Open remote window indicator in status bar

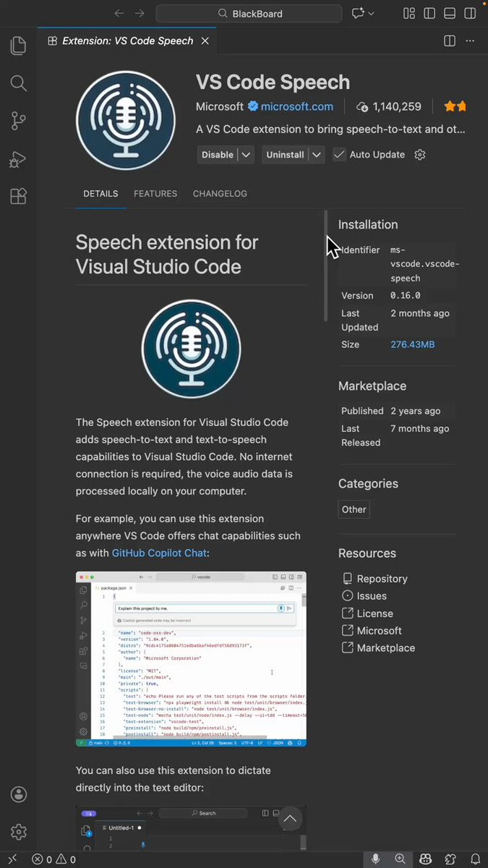click(x=13, y=859)
